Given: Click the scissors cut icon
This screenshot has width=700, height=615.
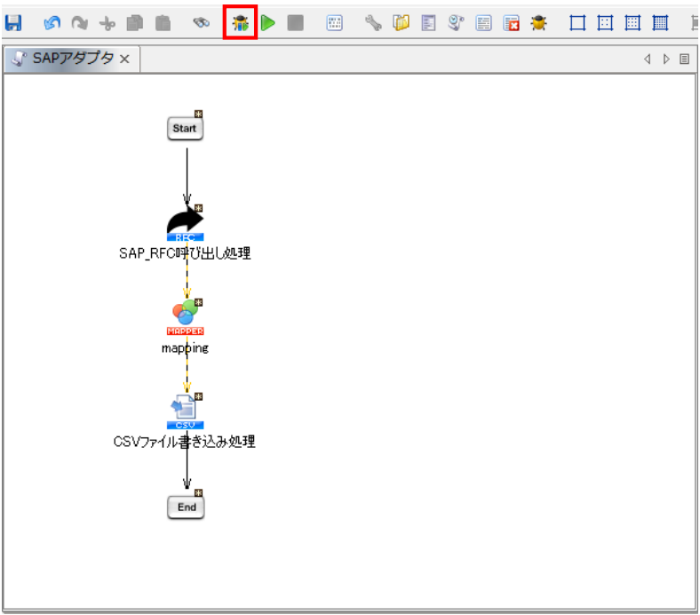Looking at the screenshot, I should [107, 23].
